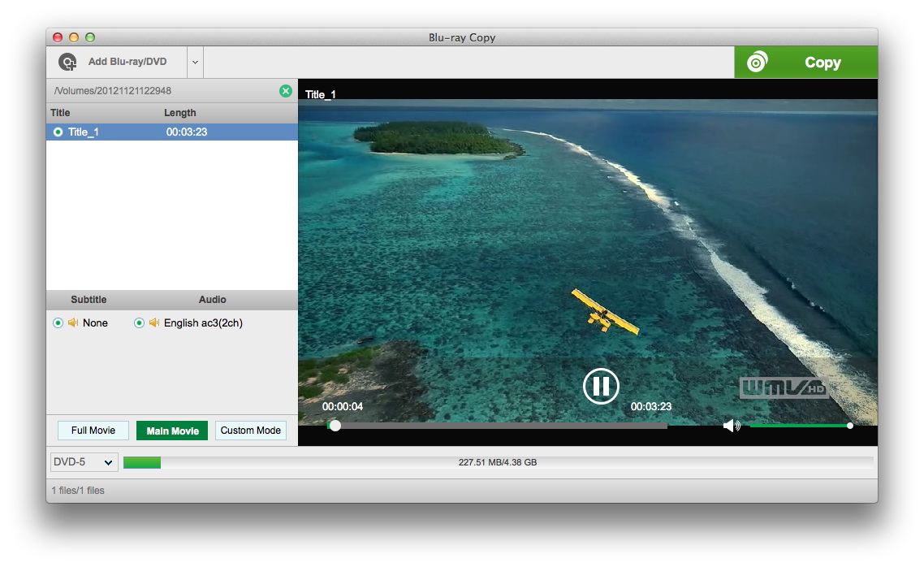924x567 pixels.
Task: Pause the video with the pause button
Action: pyautogui.click(x=601, y=386)
